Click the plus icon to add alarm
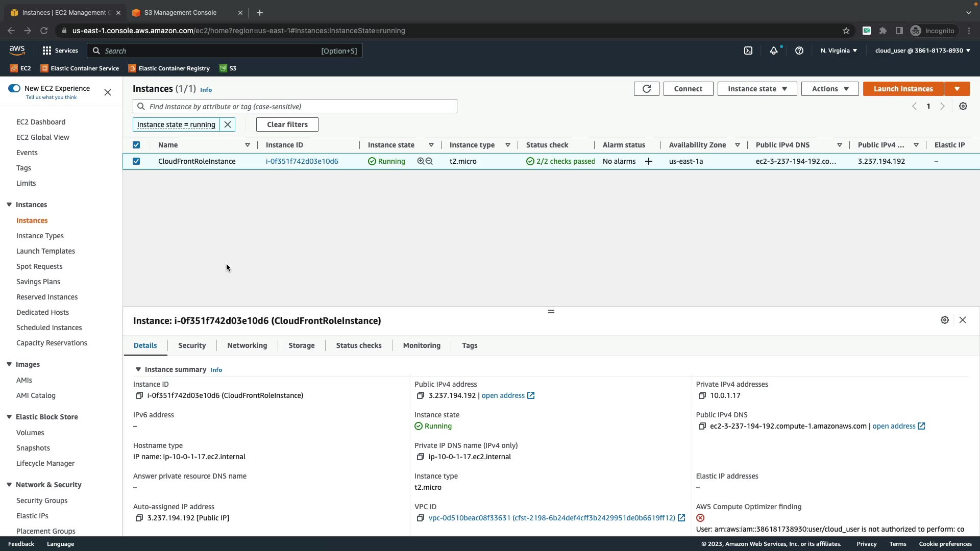The height and width of the screenshot is (551, 980). pyautogui.click(x=649, y=161)
